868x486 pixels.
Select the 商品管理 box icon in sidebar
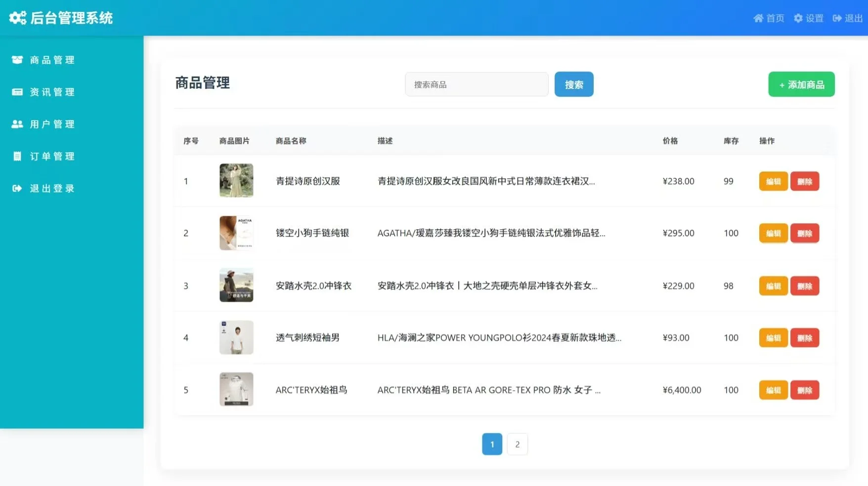coord(17,59)
